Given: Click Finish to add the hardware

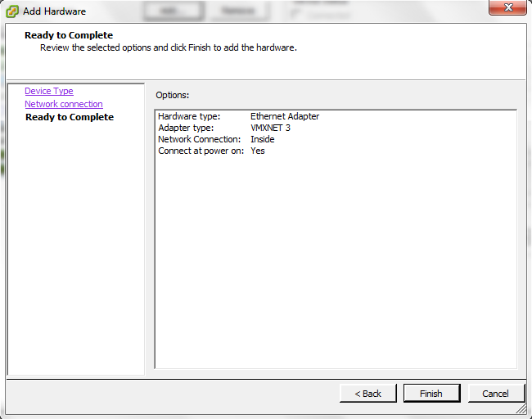Looking at the screenshot, I should pyautogui.click(x=431, y=394).
